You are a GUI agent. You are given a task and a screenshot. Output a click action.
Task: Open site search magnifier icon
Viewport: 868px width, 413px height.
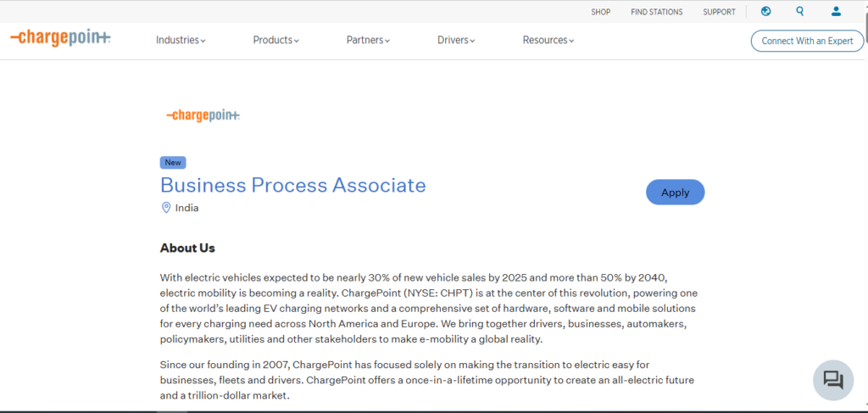coord(800,11)
